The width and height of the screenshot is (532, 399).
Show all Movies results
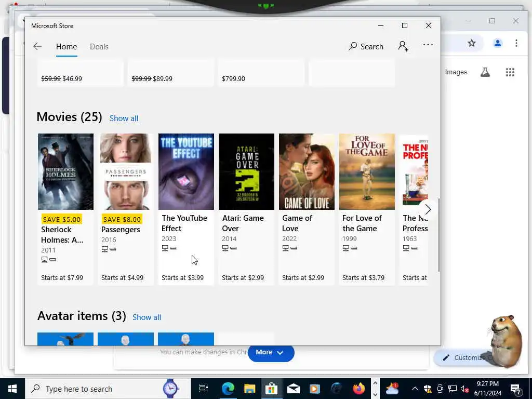point(124,118)
